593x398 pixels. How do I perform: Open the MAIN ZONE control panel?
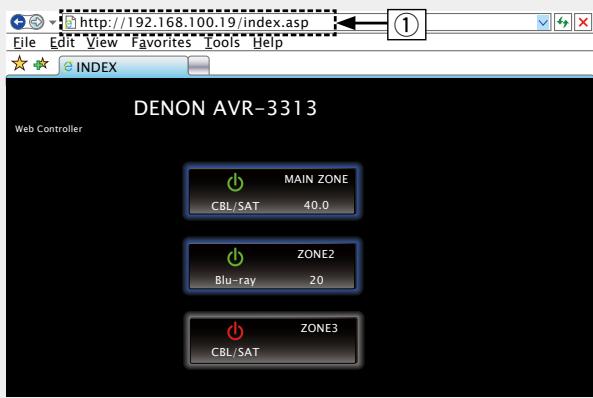click(272, 191)
